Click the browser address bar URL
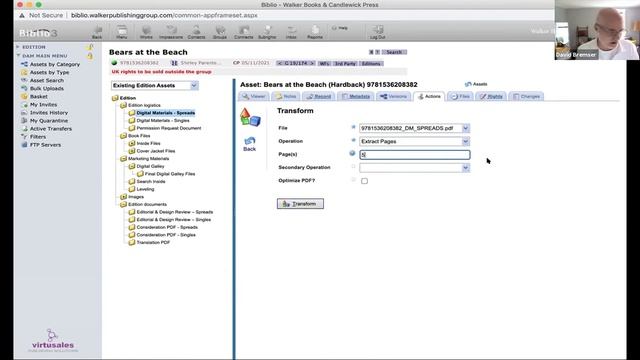Screen dimensions: 640x360 [x=164, y=15]
